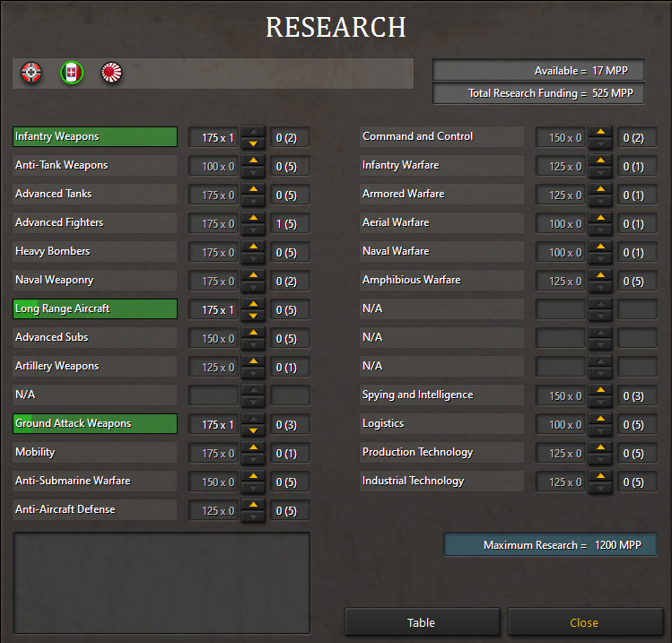Select the Advanced Tanks research label

[95, 194]
